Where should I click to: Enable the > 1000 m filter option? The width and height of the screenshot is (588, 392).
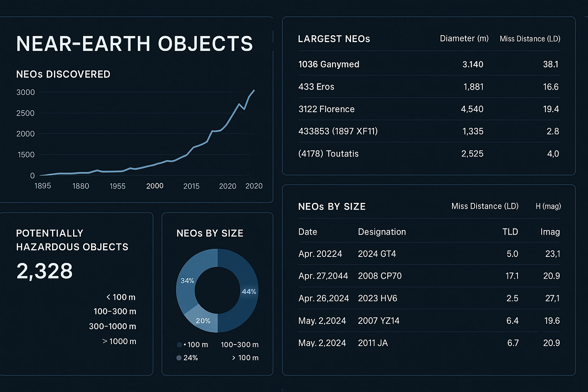pyautogui.click(x=119, y=341)
